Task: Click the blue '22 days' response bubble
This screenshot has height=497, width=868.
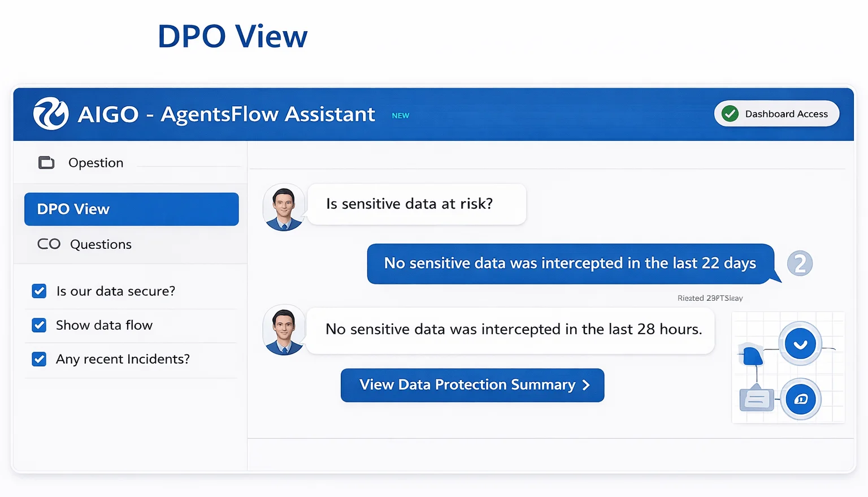Action: pos(571,263)
